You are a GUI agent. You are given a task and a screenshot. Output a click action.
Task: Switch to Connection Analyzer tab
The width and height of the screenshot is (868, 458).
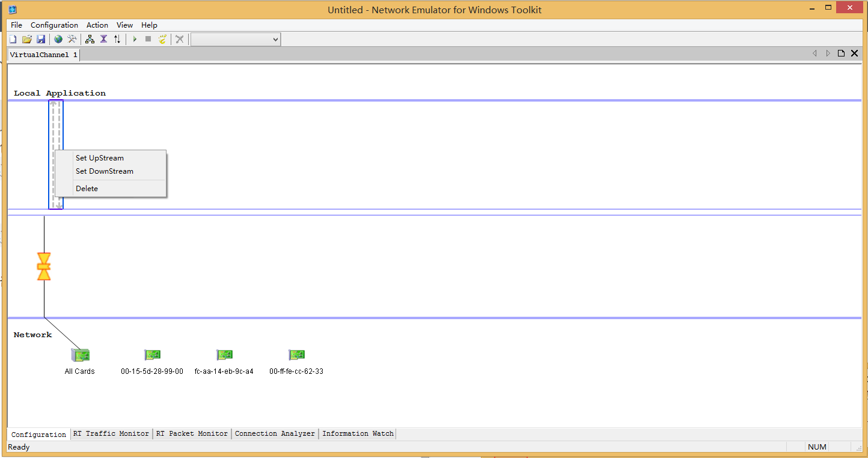[x=275, y=433]
